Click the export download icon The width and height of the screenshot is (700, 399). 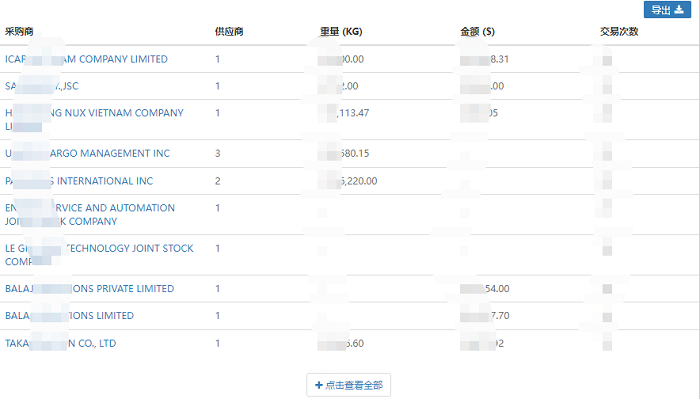(x=679, y=9)
